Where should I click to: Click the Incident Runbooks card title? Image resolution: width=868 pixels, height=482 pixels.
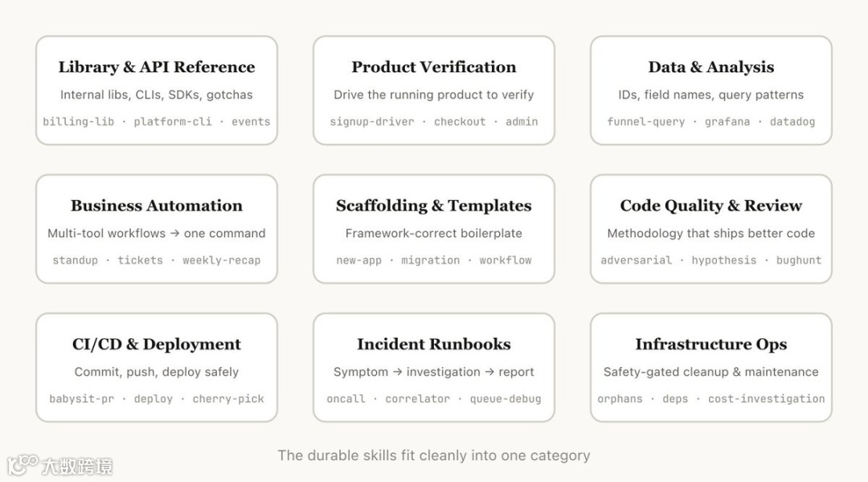click(x=434, y=344)
